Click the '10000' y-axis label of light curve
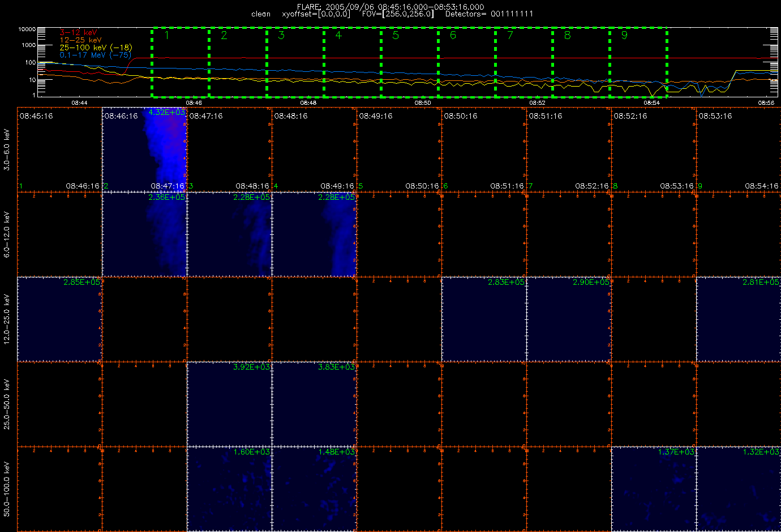 (x=27, y=29)
